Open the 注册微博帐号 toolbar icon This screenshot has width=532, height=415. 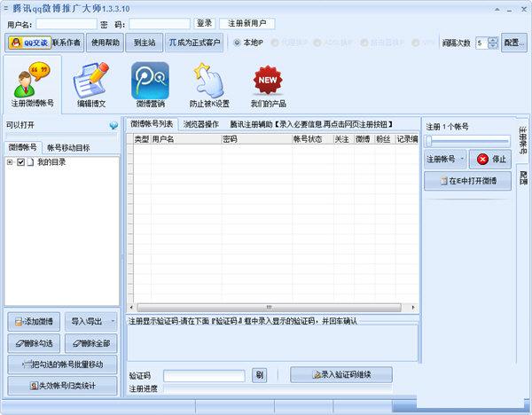pos(32,82)
